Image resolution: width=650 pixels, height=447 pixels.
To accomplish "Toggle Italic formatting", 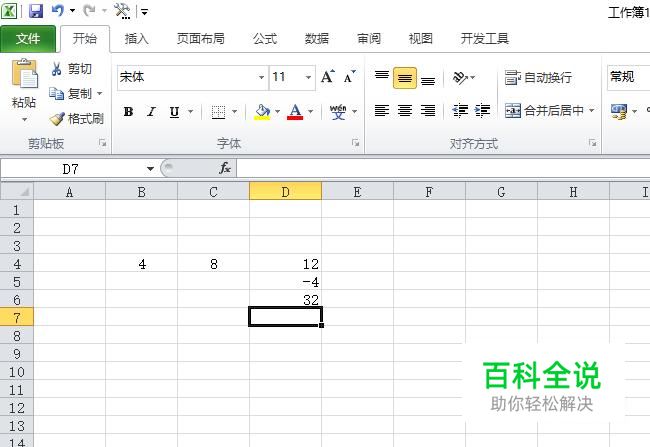I will tap(151, 112).
